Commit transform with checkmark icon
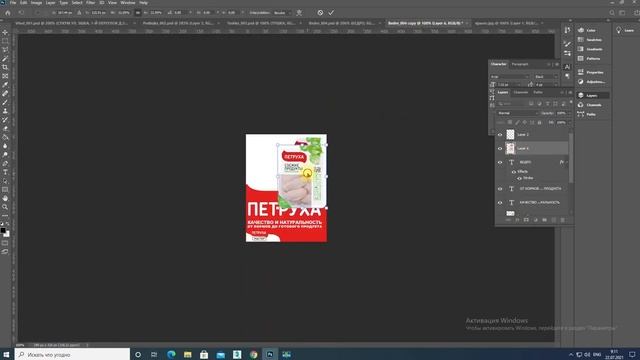Viewport: 640px width, 360px height. coord(331,13)
